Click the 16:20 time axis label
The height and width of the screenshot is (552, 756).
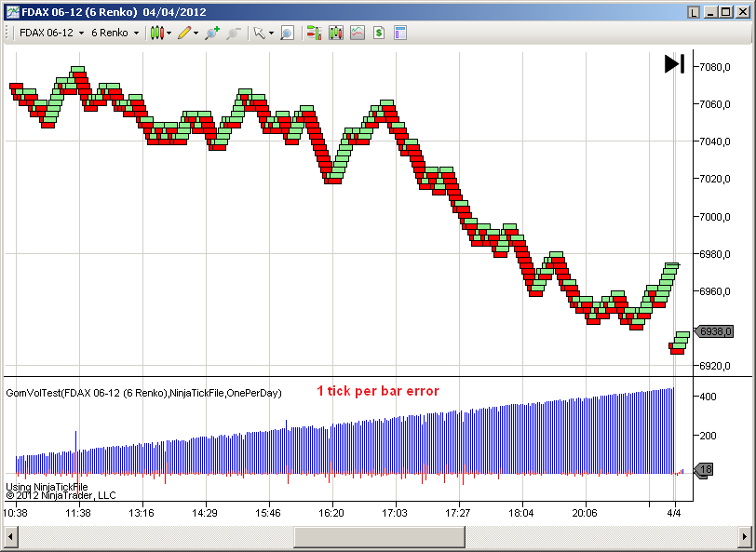(x=331, y=513)
